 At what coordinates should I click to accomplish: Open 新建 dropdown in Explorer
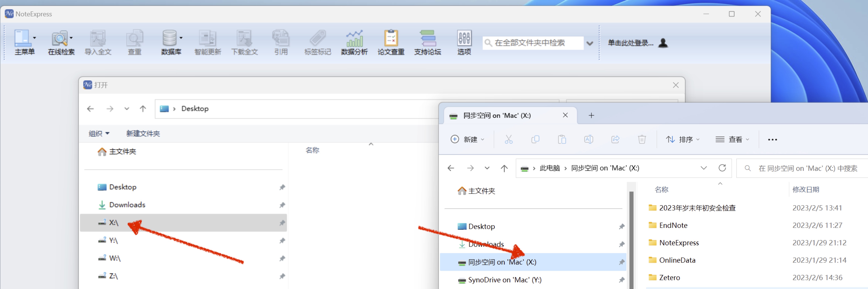(467, 139)
